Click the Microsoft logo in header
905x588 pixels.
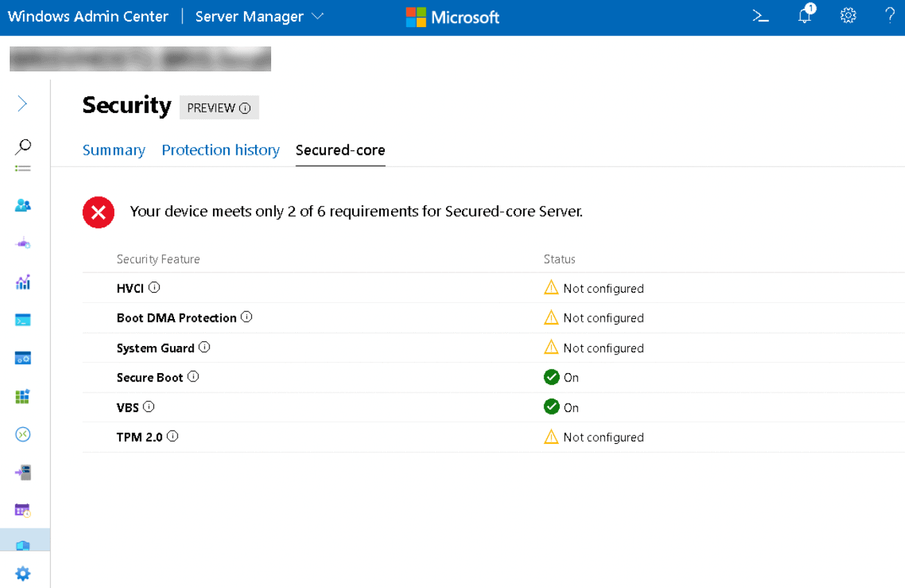(452, 17)
